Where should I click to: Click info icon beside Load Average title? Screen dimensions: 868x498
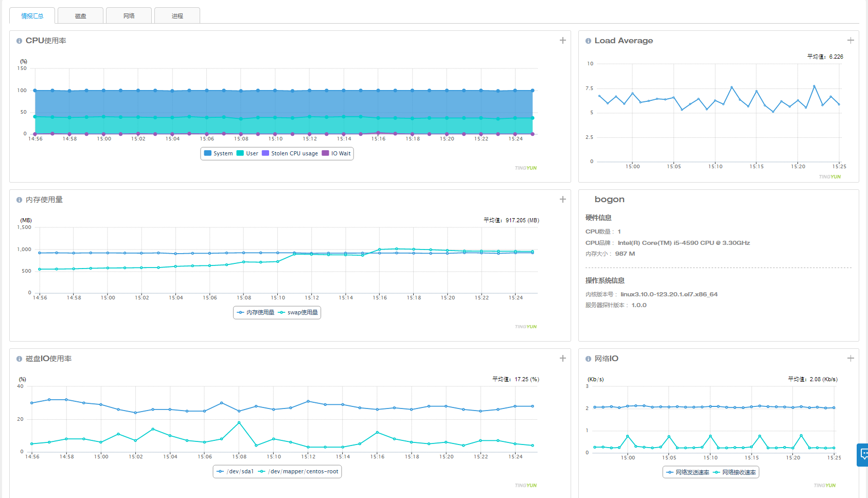click(588, 41)
